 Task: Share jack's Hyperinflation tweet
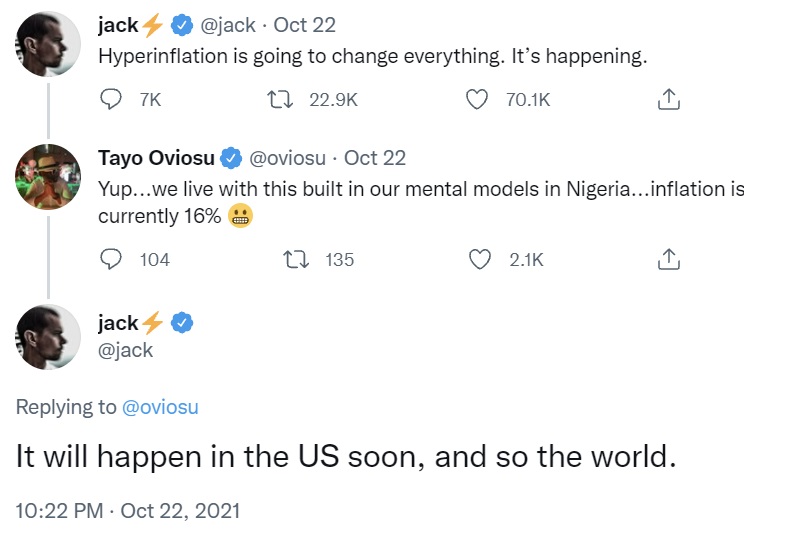668,99
